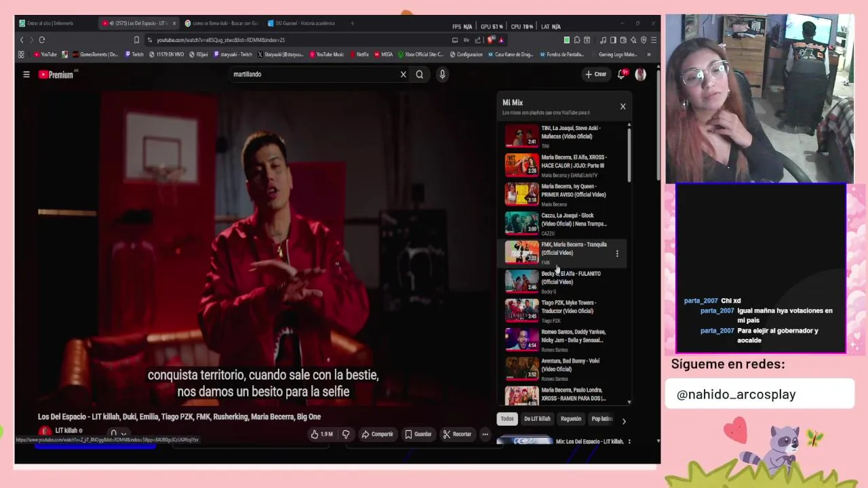Screen dimensions: 868x488
Task: Reload the page
Action: tap(42, 40)
